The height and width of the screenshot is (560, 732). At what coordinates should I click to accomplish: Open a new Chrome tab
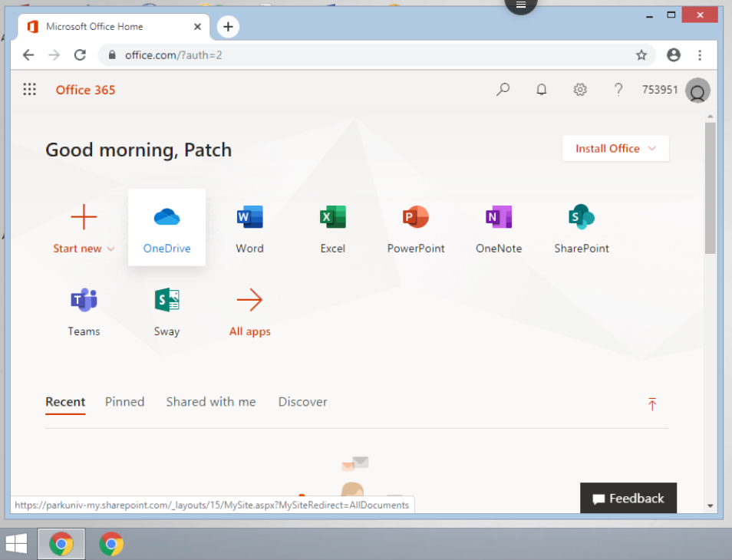(228, 27)
